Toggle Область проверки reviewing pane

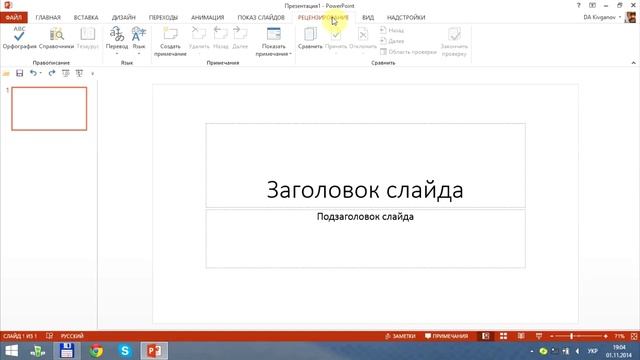pyautogui.click(x=408, y=52)
